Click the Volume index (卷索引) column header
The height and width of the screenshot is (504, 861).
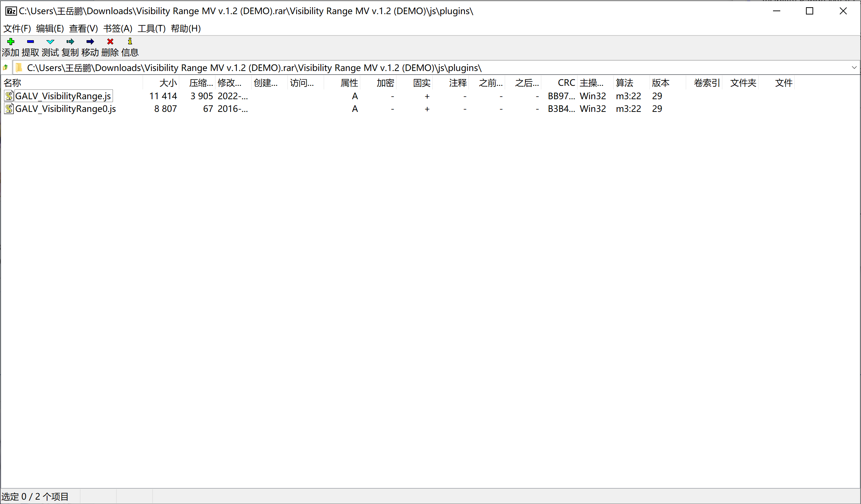(704, 83)
